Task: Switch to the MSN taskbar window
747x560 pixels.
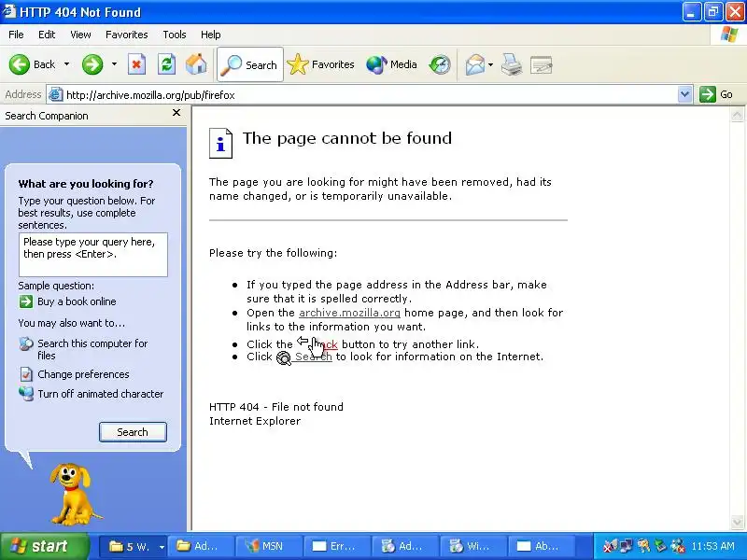Action: pos(271,546)
